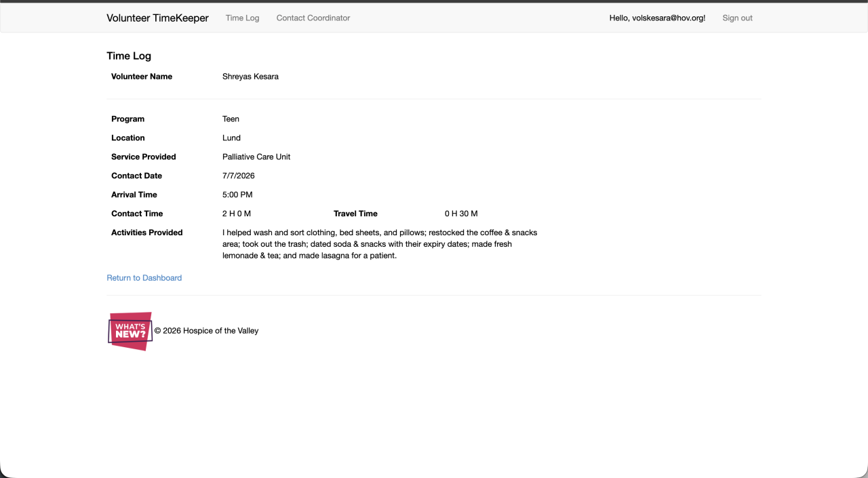This screenshot has width=868, height=478.
Task: Click the © 2026 Hospice of the Valley text
Action: click(x=206, y=331)
